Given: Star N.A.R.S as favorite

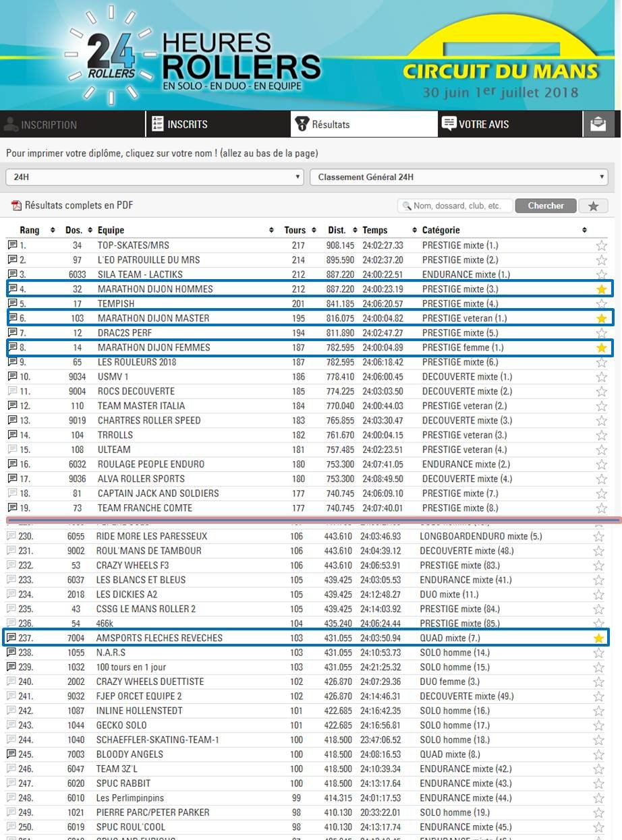Looking at the screenshot, I should pyautogui.click(x=598, y=653).
